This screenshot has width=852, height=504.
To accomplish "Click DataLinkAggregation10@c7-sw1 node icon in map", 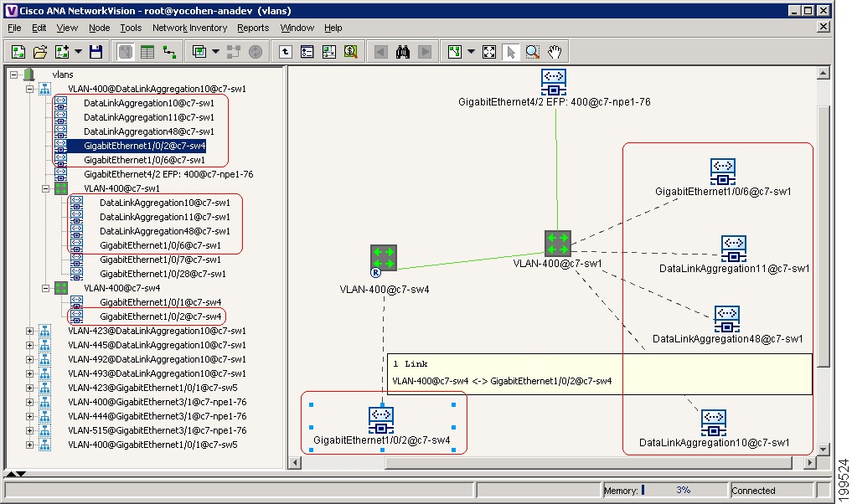I will tap(714, 423).
